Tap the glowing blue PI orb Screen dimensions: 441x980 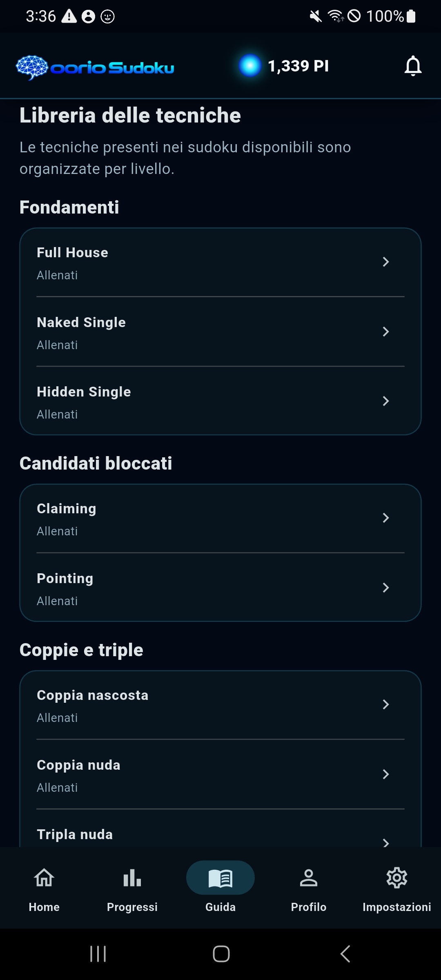pyautogui.click(x=250, y=65)
